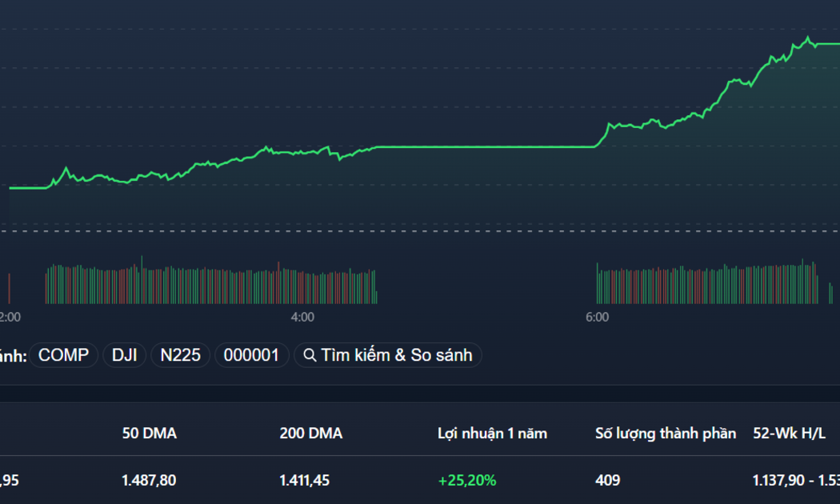Click the Lợi nhuận 1 năm header
The height and width of the screenshot is (504, 840).
[492, 434]
